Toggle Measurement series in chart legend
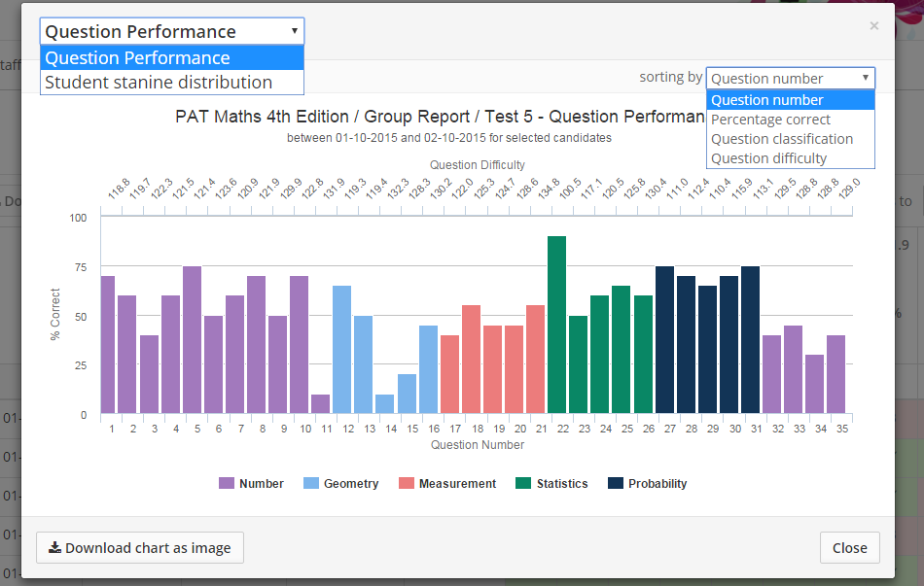 point(447,484)
